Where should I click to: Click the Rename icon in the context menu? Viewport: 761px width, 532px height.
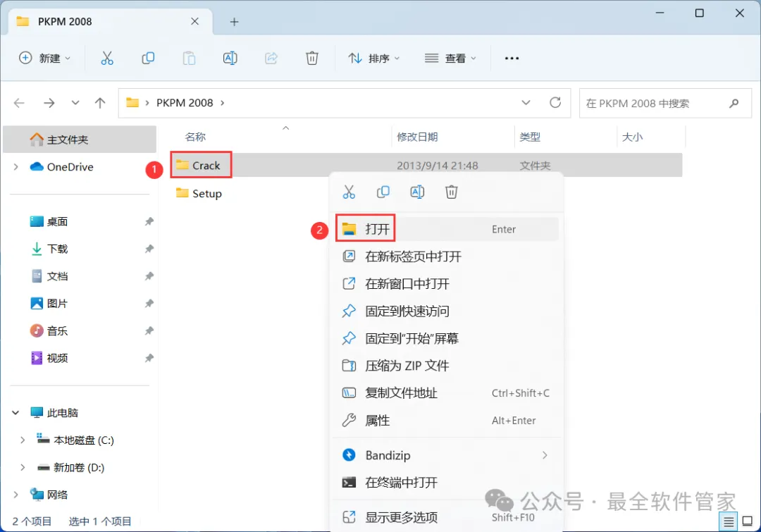coord(417,192)
